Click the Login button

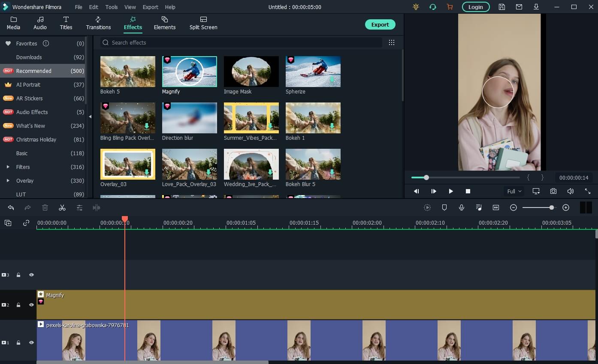pyautogui.click(x=475, y=7)
